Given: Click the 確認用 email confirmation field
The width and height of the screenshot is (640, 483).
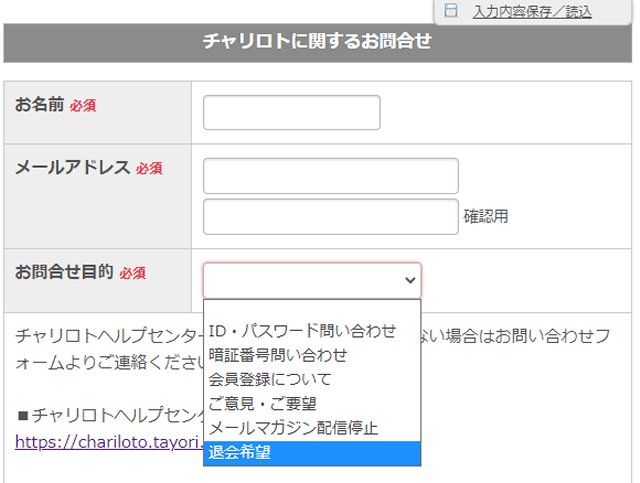Looking at the screenshot, I should click(331, 217).
